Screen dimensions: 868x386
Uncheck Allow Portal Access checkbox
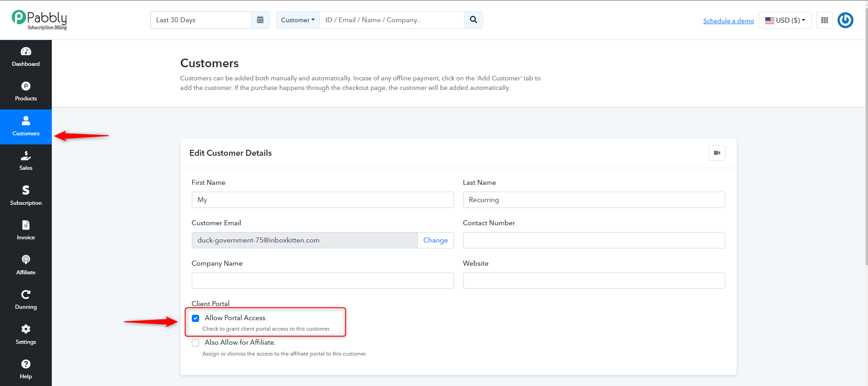coord(195,318)
